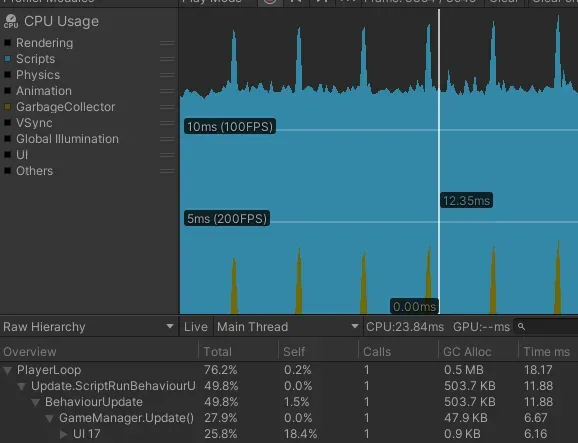This screenshot has height=443, width=578.
Task: Sort by the Time ms column header
Action: 549,352
